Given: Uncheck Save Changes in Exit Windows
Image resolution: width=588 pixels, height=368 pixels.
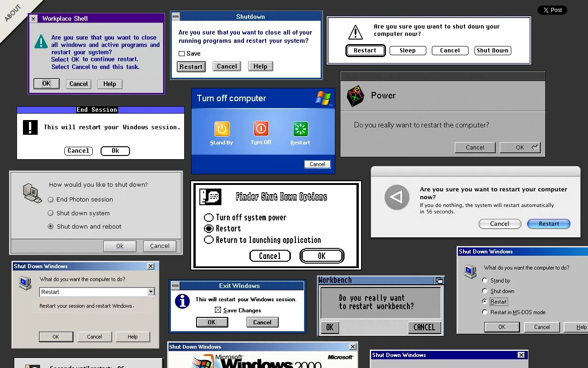Looking at the screenshot, I should (218, 310).
